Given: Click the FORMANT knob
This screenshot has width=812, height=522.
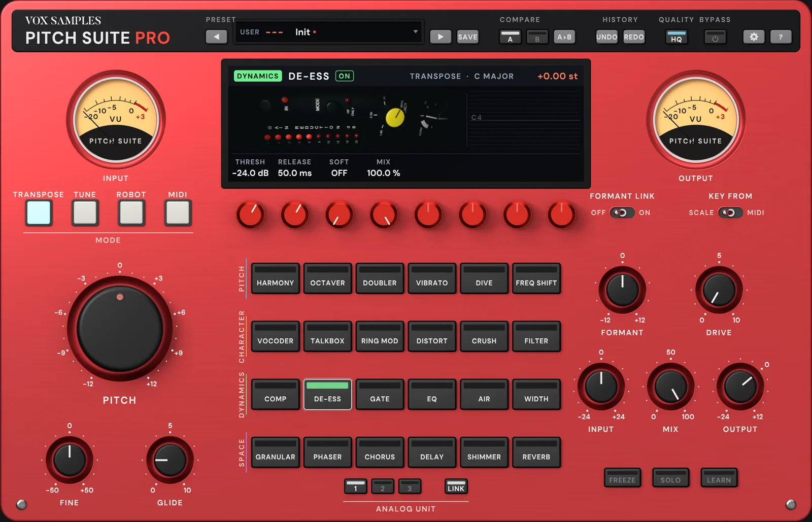Looking at the screenshot, I should pos(622,290).
